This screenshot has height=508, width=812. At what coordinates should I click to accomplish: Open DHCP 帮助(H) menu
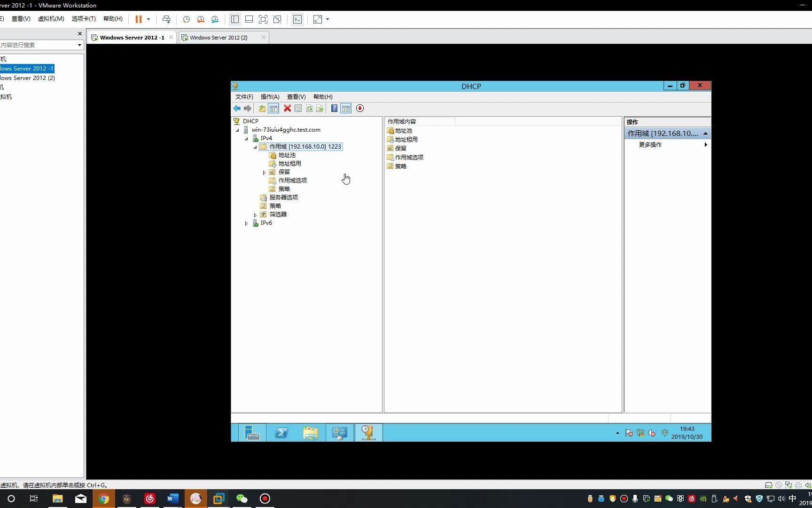[x=323, y=97]
